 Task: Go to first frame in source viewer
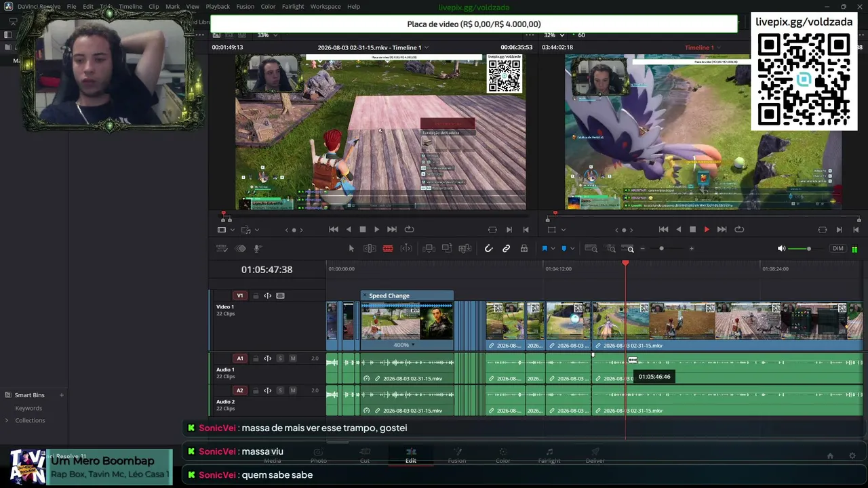pos(334,230)
